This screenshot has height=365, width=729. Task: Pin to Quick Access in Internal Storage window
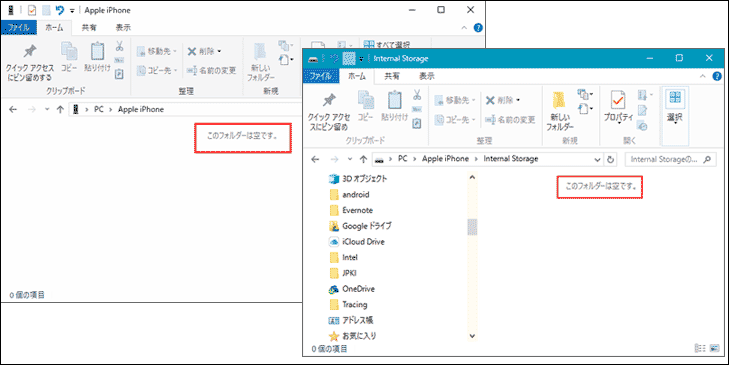click(329, 112)
